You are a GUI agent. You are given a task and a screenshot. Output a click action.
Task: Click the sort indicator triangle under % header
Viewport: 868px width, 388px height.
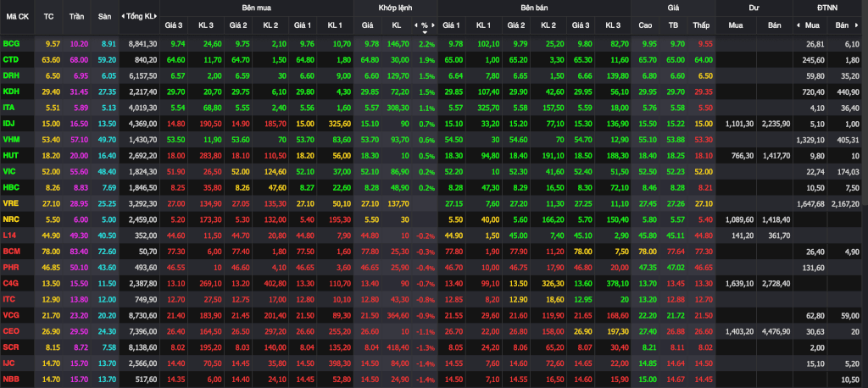click(x=425, y=31)
